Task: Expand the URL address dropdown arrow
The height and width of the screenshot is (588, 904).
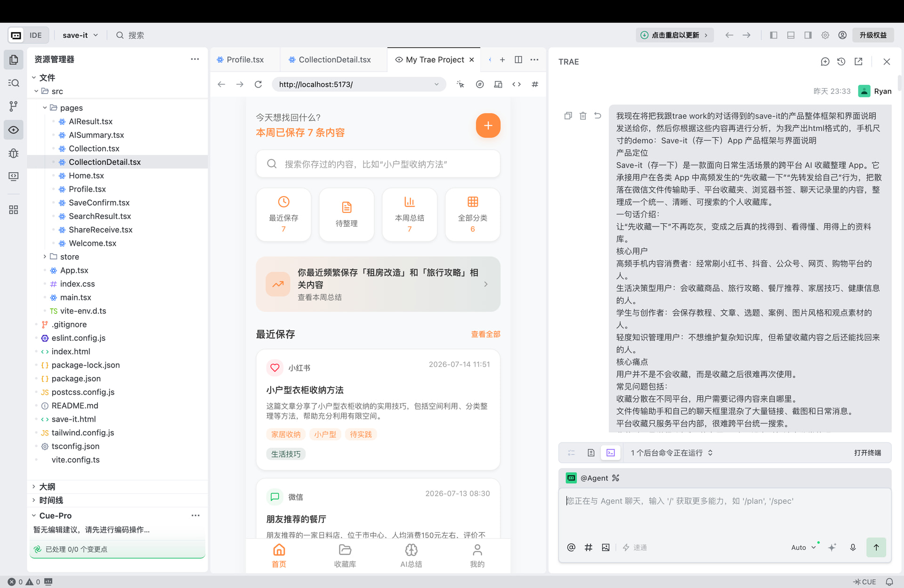Action: pyautogui.click(x=436, y=84)
